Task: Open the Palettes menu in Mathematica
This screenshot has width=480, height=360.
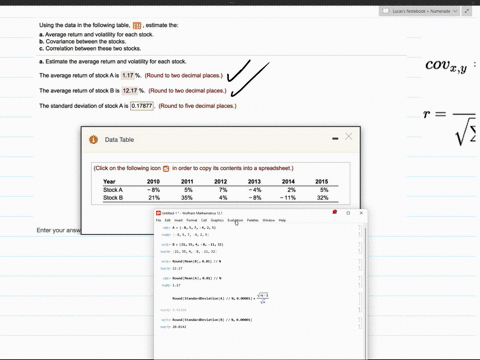Action: (x=253, y=220)
